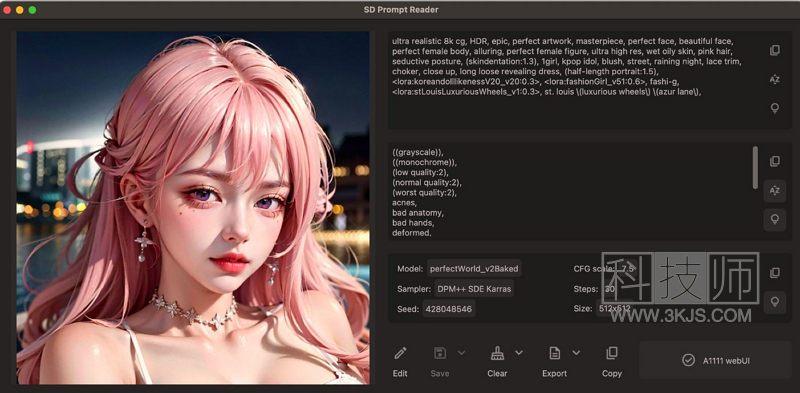
Task: Click the Save disk icon
Action: 440,353
